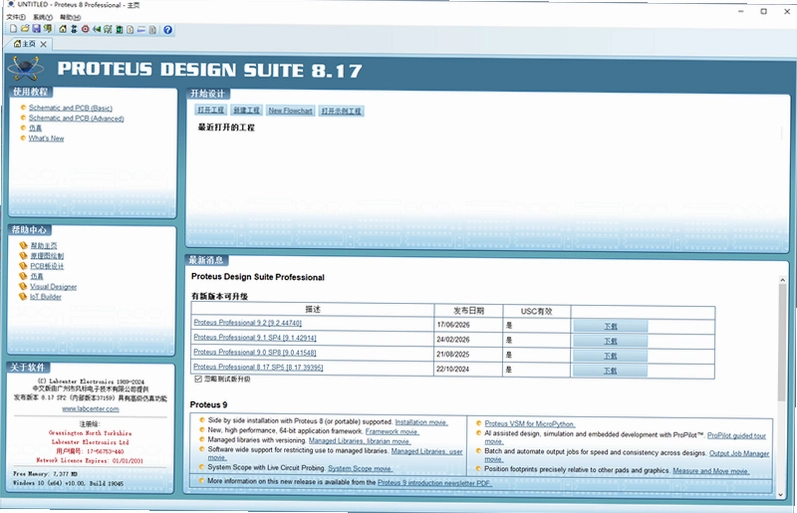797x513 pixels.
Task: Launch the 3D Visualizer toolbar icon
Action: (96, 29)
